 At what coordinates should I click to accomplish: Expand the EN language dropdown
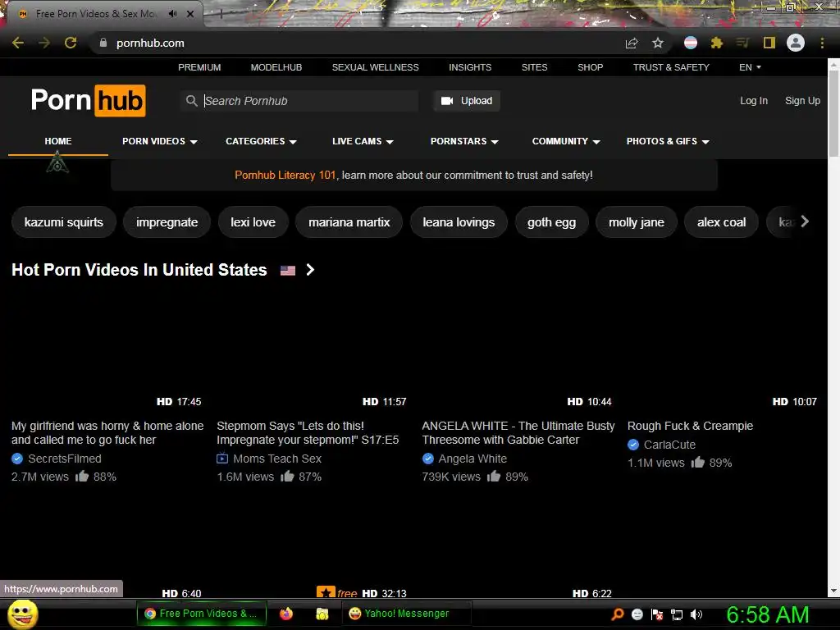(x=750, y=67)
